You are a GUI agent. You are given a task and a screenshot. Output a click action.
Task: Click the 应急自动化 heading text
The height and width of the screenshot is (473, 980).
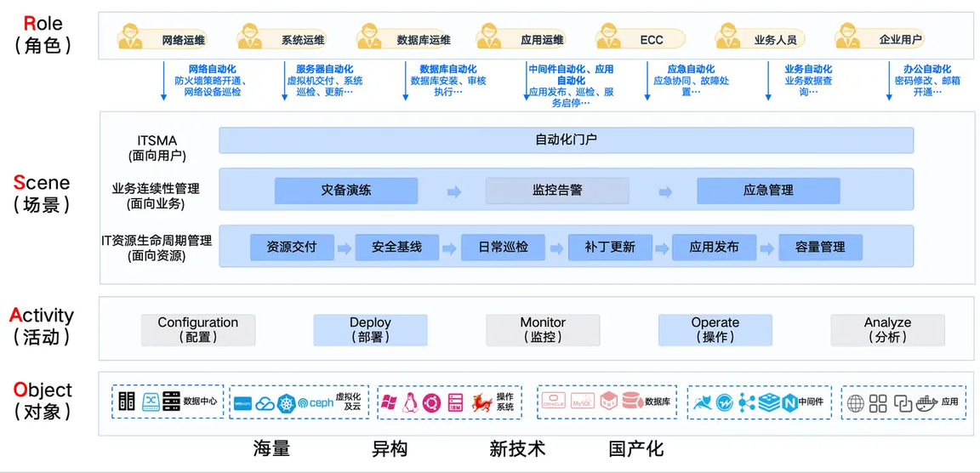tap(692, 70)
